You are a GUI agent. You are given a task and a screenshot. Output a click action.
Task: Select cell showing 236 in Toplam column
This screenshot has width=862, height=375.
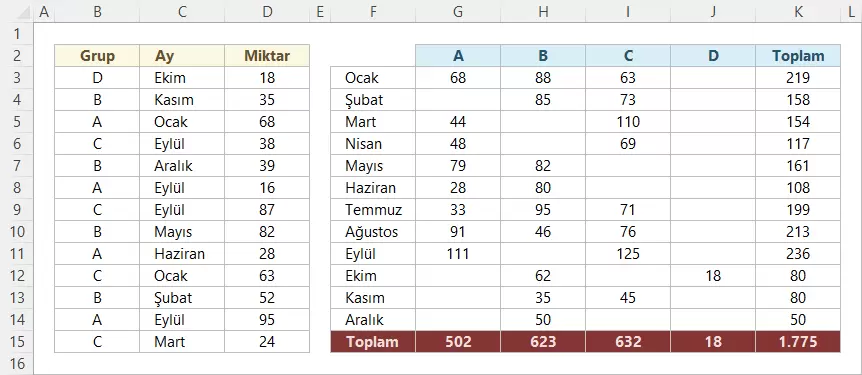pos(798,253)
